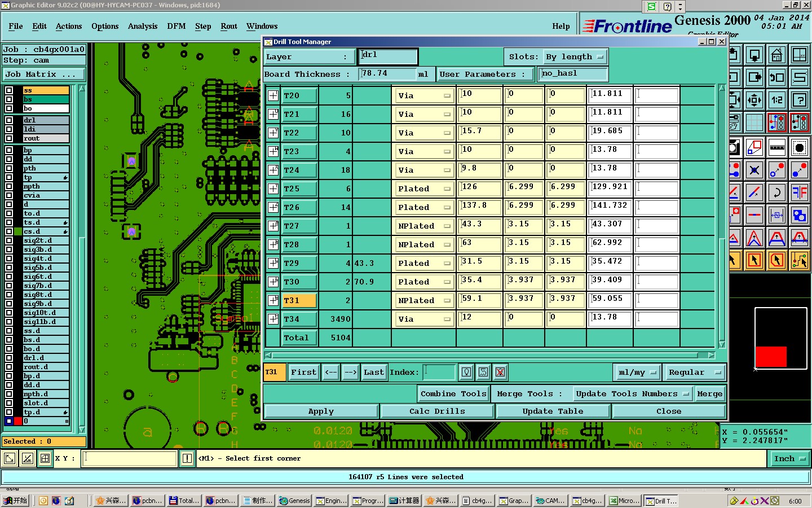
Task: Click the download-to-monitor icon in top toolbar
Action: coord(754,55)
